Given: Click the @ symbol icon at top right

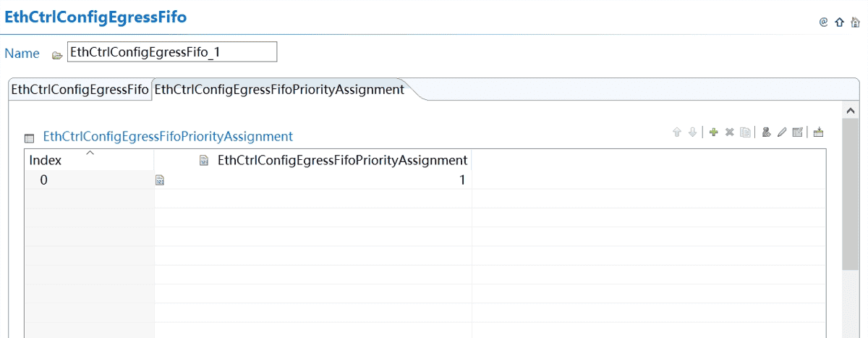Looking at the screenshot, I should pos(823,22).
